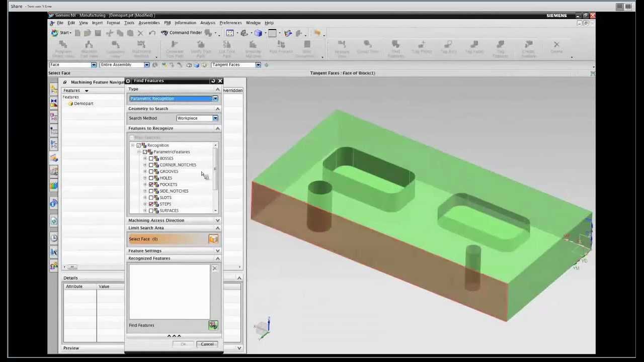Check the CORNER_NOTCHES checkbox
Screen dimensions: 644x362
click(x=151, y=165)
